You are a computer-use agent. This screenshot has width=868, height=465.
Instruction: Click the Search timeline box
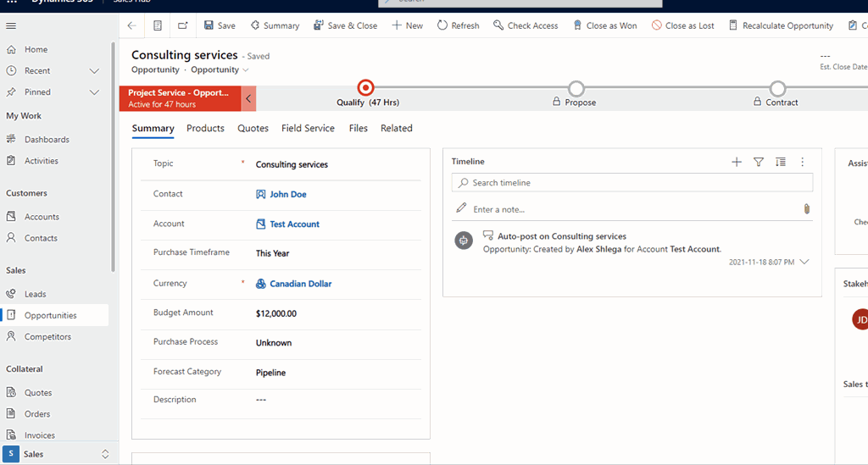(x=632, y=182)
